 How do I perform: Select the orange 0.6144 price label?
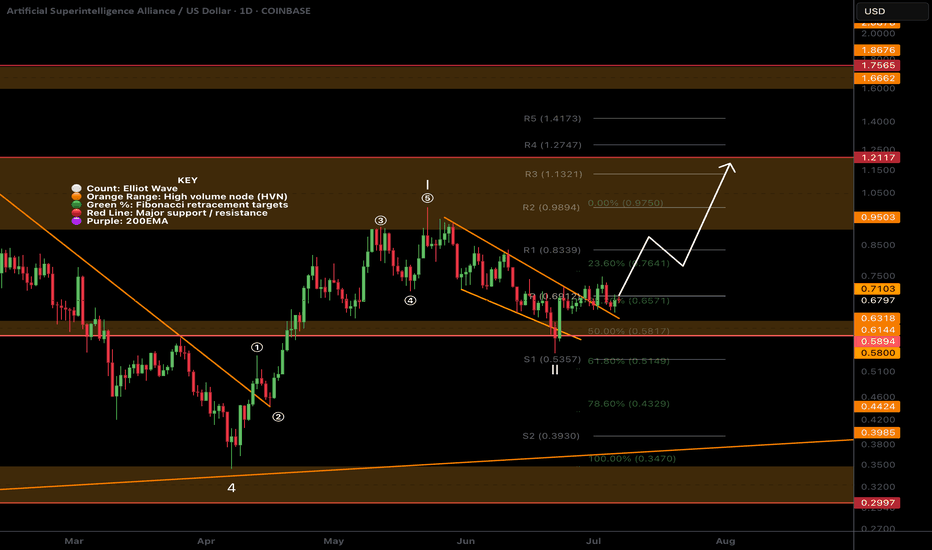pos(877,330)
